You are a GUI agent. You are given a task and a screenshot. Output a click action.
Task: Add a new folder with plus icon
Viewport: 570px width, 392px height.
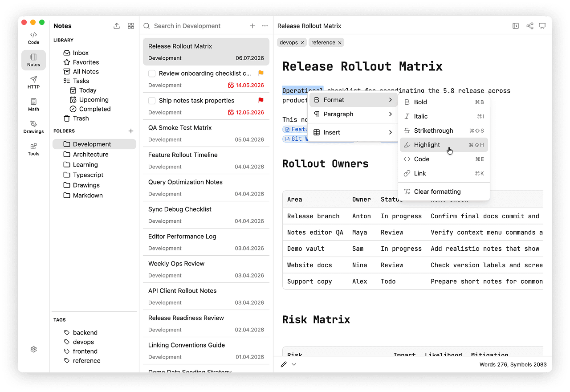click(x=131, y=131)
